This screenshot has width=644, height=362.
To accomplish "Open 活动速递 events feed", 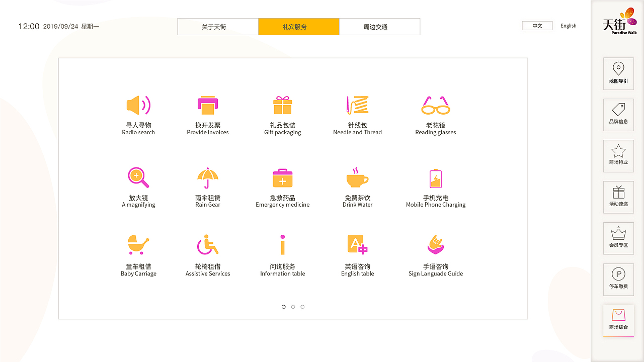I will tap(618, 197).
